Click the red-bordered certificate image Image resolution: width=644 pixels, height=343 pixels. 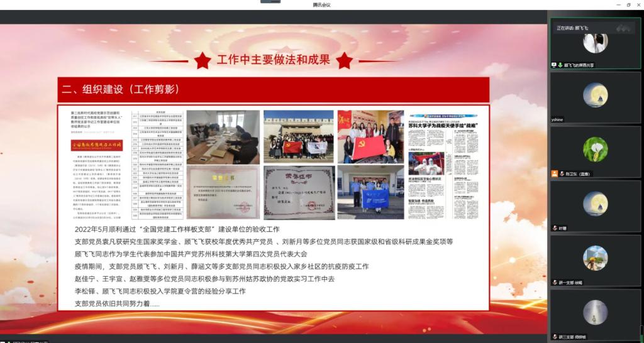223,192
